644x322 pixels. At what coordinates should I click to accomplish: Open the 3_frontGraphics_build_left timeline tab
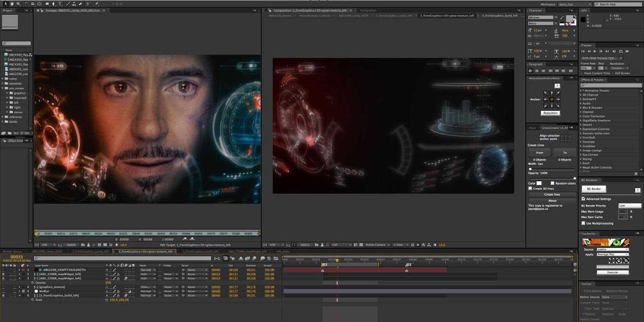point(201,252)
